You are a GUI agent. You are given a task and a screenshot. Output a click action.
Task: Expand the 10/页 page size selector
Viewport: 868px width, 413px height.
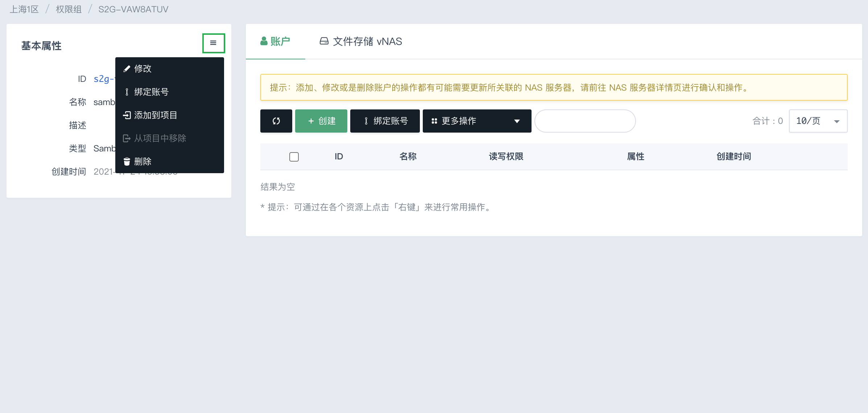tap(818, 121)
